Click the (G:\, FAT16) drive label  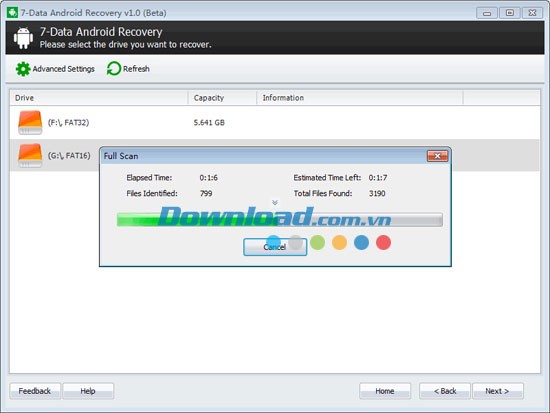[69, 155]
